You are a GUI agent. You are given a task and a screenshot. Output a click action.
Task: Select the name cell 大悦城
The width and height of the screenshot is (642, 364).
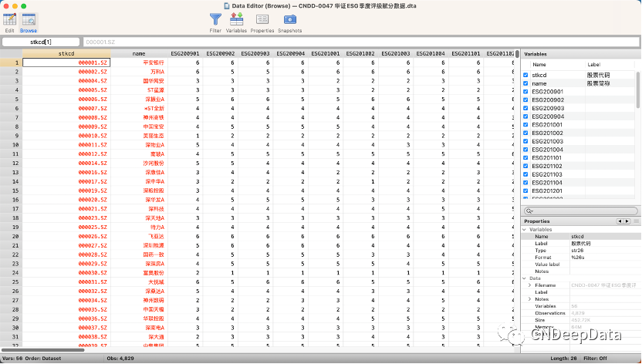139,282
